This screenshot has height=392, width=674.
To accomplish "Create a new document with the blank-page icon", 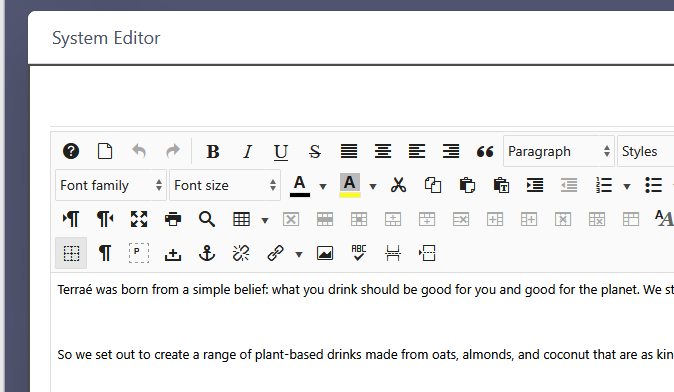I will tap(105, 151).
